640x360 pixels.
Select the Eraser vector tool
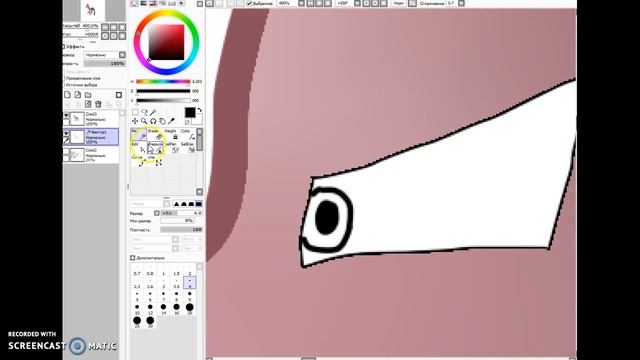coord(155,135)
